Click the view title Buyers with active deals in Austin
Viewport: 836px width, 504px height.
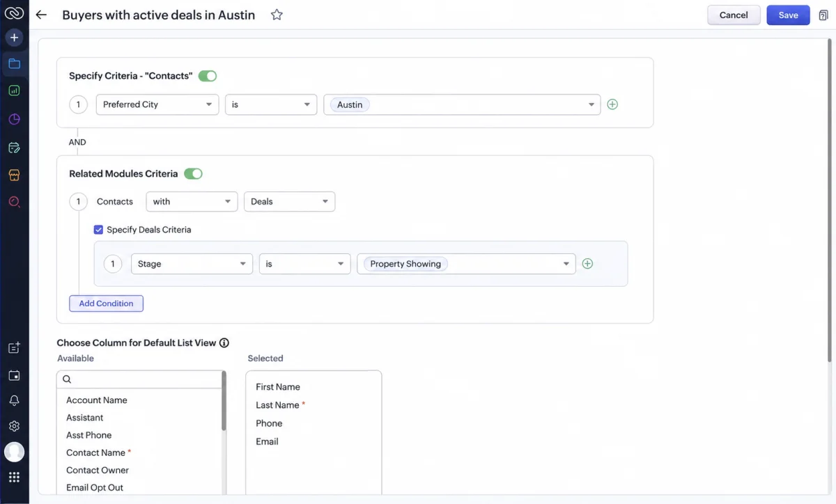(x=159, y=15)
